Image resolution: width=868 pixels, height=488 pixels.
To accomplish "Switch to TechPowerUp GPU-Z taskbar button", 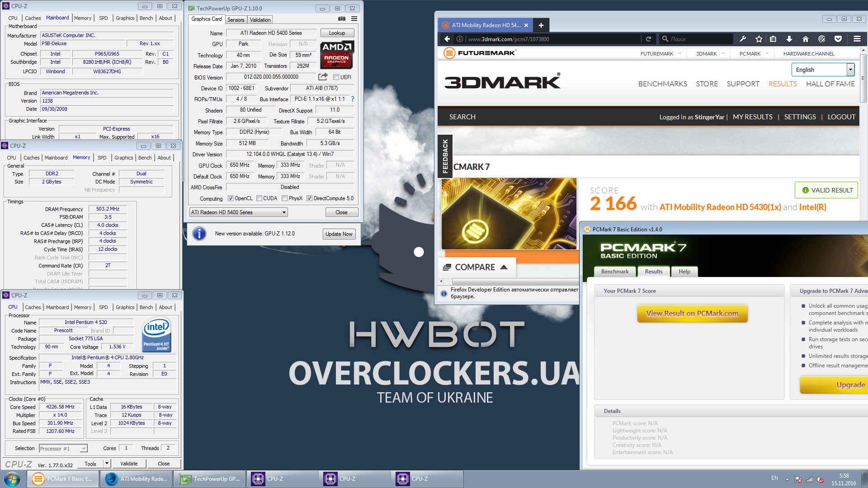I will pos(209,479).
